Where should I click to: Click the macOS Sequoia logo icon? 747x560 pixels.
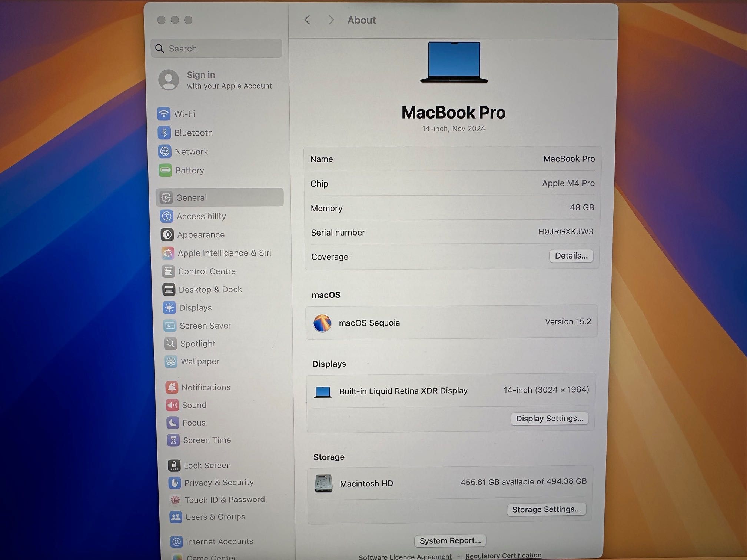coord(322,323)
